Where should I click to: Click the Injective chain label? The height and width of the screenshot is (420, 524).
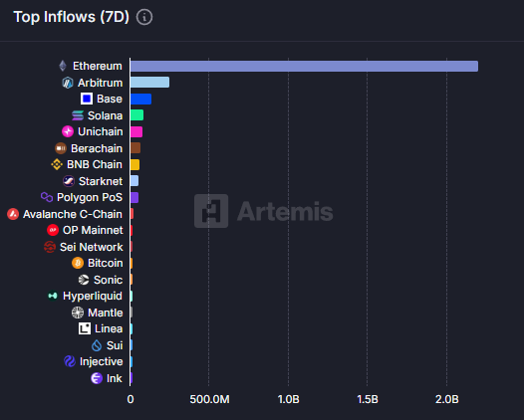(x=102, y=361)
